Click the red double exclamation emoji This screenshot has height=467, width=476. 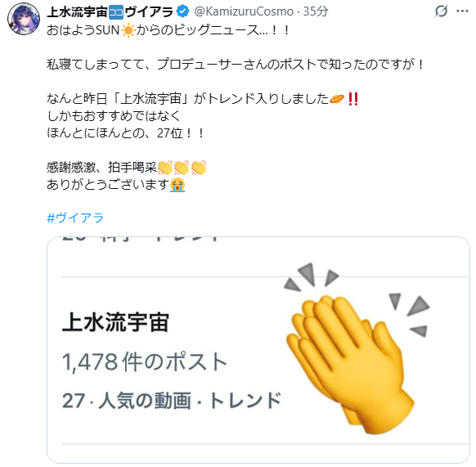coord(353,99)
